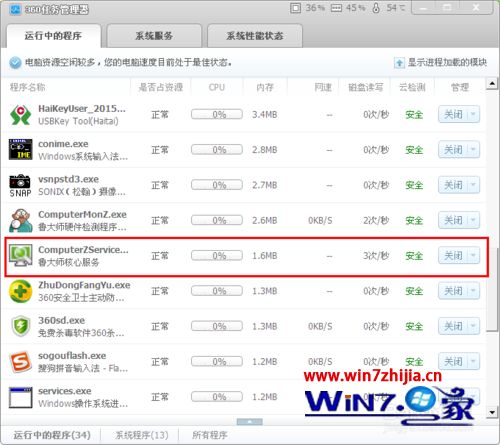The image size is (500, 445).
Task: Click the sogouflash.exe Sogou icon
Action: coord(21,362)
